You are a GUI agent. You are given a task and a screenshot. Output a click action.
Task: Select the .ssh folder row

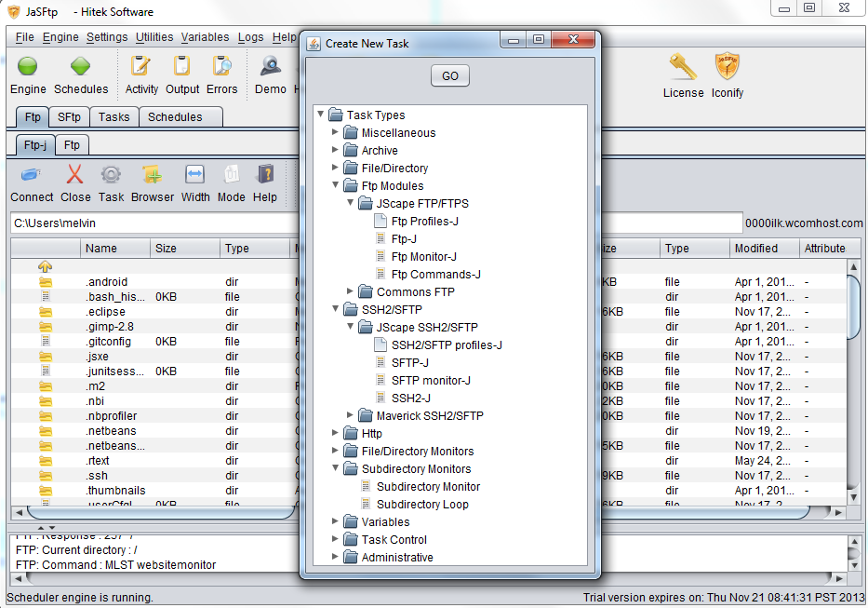[153, 476]
